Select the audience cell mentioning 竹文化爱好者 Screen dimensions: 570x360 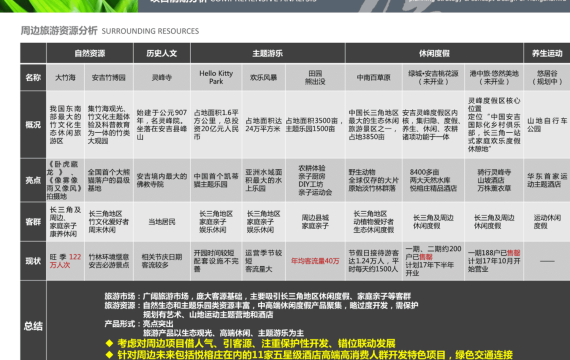point(109,222)
